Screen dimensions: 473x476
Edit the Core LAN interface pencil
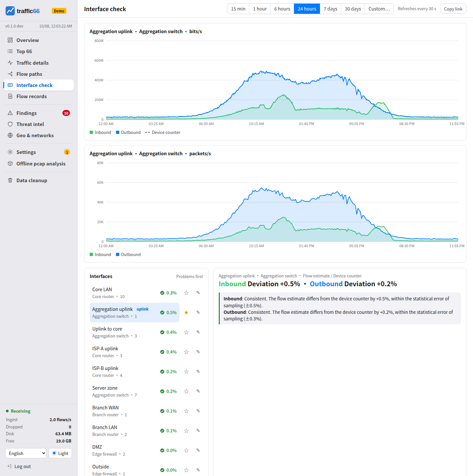(x=198, y=292)
